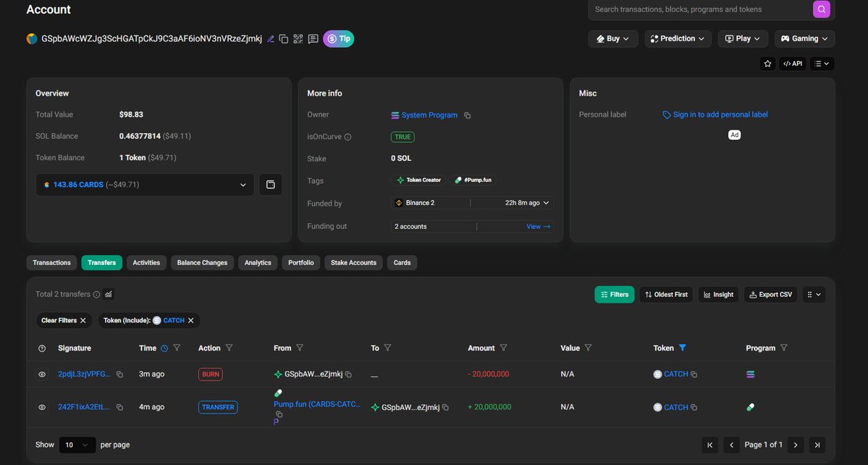Expand the list options menu beside API
The image size is (868, 465).
coord(822,64)
